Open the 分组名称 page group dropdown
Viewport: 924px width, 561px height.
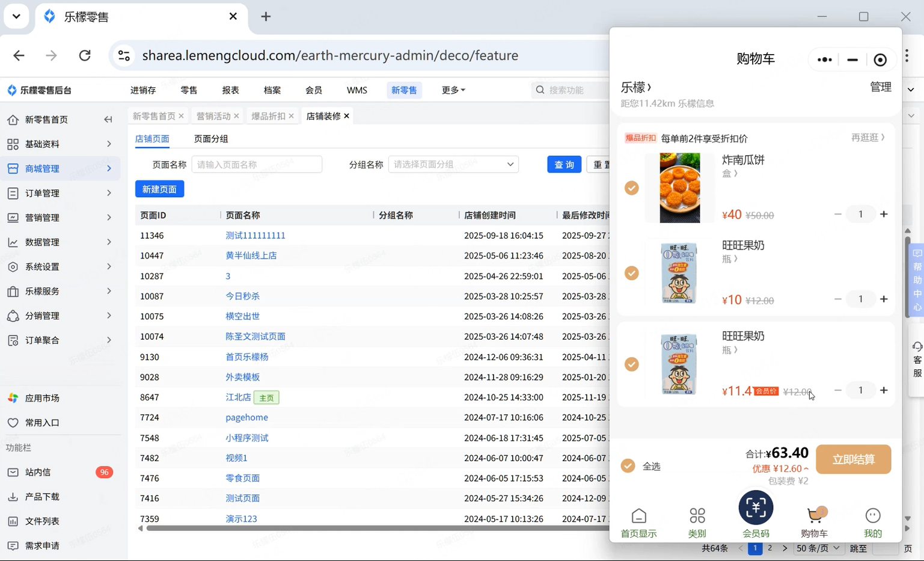point(453,164)
